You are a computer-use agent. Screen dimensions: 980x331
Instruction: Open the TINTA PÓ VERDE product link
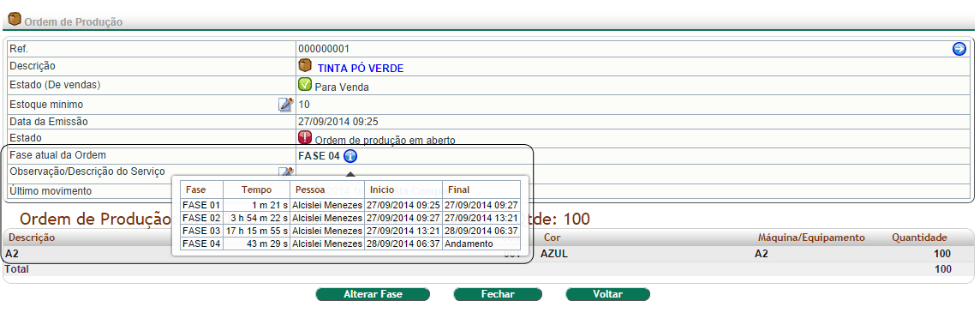coord(361,69)
